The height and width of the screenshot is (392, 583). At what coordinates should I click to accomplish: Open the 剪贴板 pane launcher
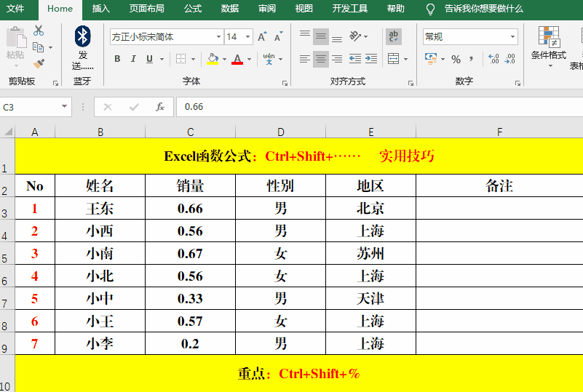(x=56, y=83)
